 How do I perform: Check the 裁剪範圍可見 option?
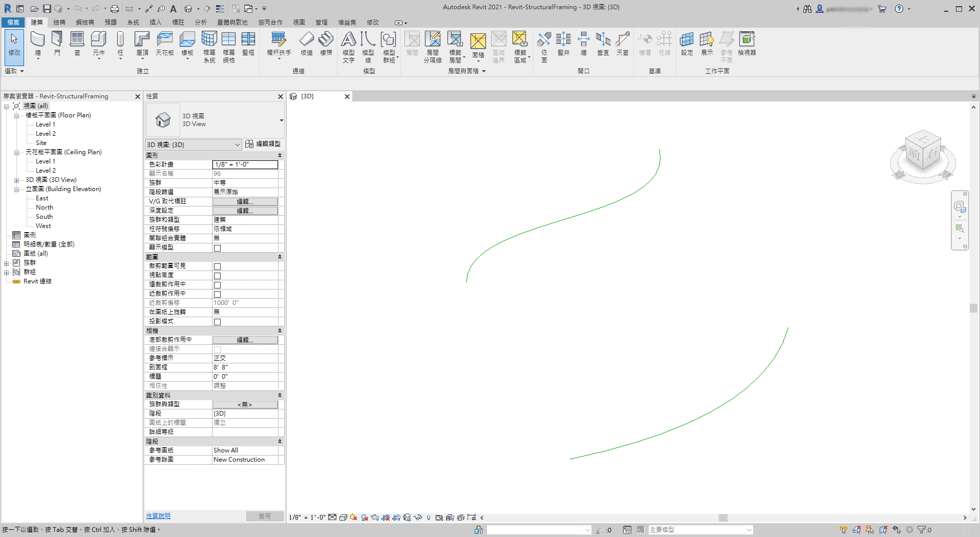[x=217, y=266]
